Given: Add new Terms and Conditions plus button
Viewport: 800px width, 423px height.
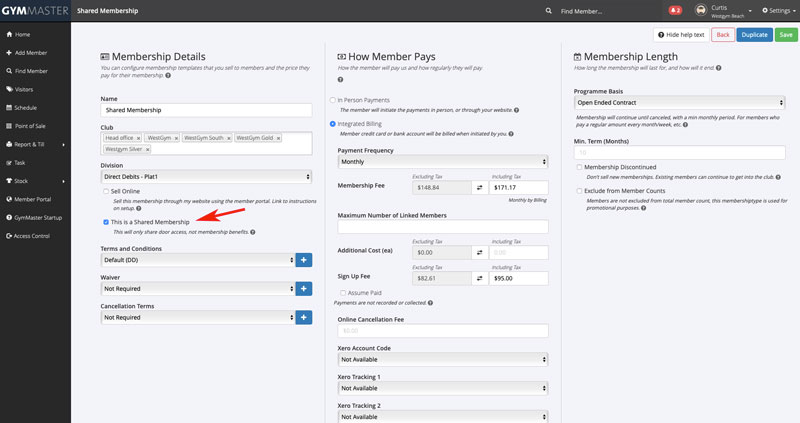Looking at the screenshot, I should click(304, 260).
